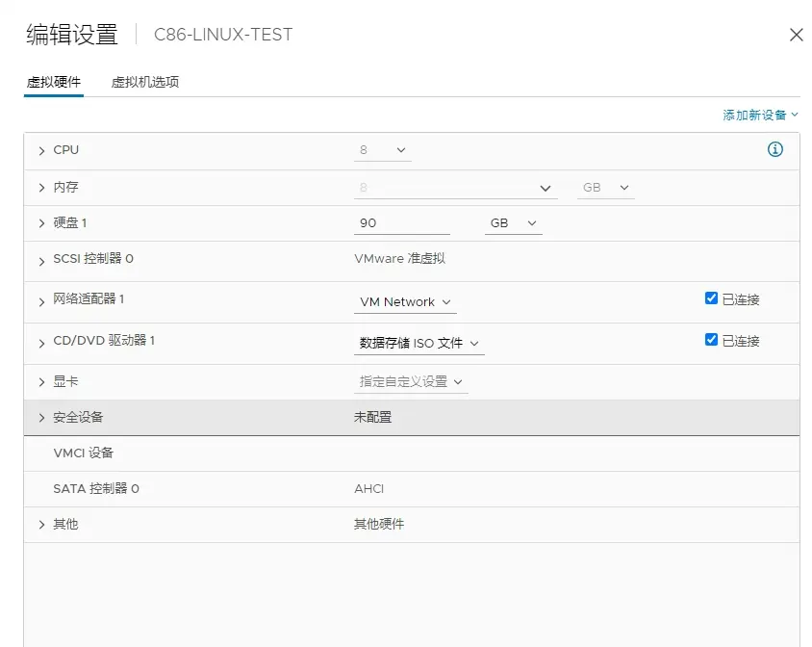This screenshot has width=812, height=647.
Task: Expand 网络适配器 1 settings
Action: (x=41, y=301)
